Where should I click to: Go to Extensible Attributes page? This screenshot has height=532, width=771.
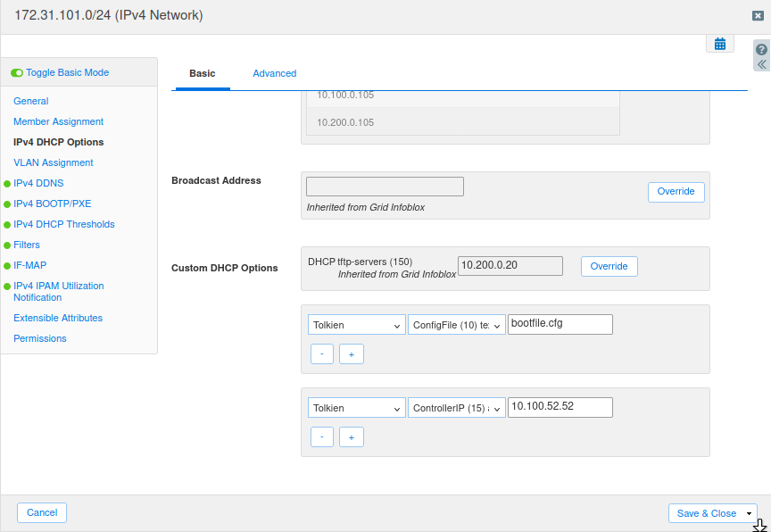tap(58, 318)
